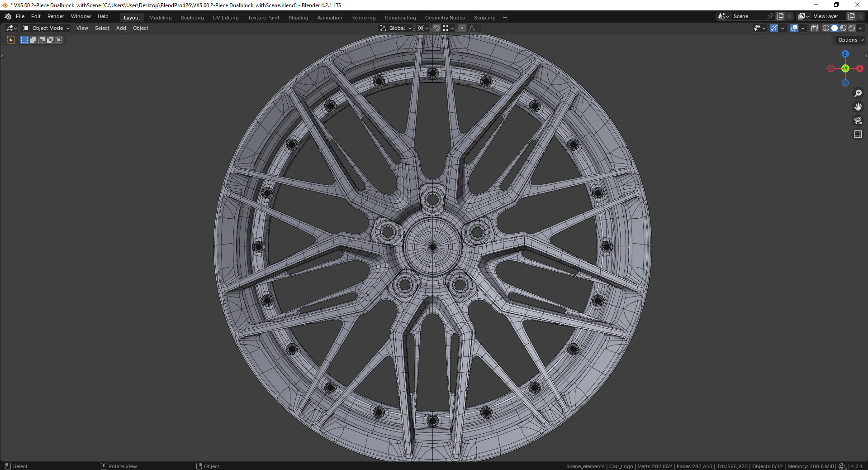Switch to the Sculpting workspace tab
Viewport: 868px width, 470px height.
pyautogui.click(x=192, y=18)
